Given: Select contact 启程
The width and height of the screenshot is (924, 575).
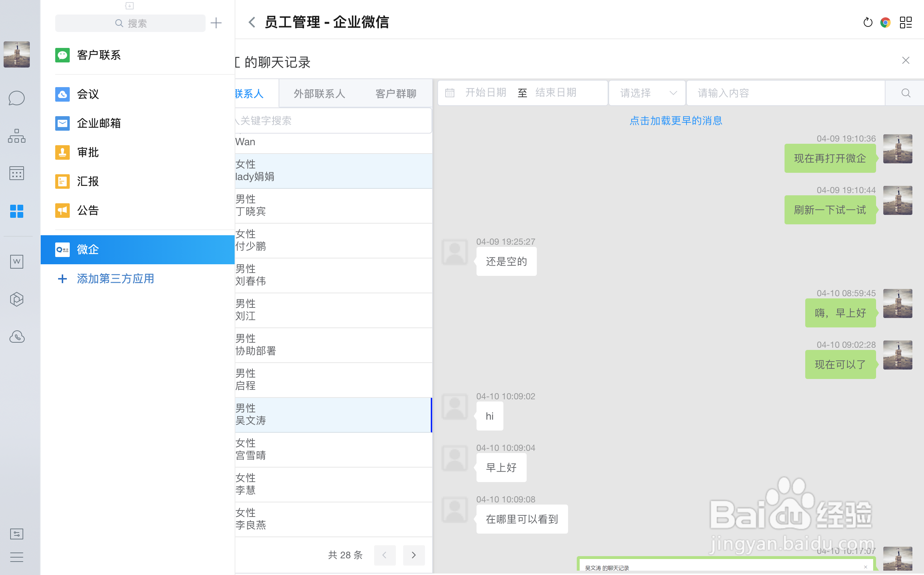Looking at the screenshot, I should coord(333,380).
